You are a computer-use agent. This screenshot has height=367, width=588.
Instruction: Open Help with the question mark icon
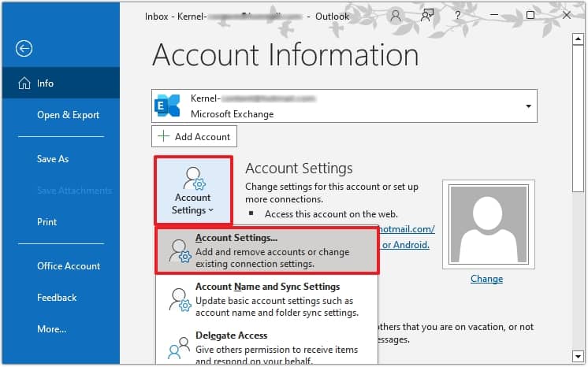[457, 16]
